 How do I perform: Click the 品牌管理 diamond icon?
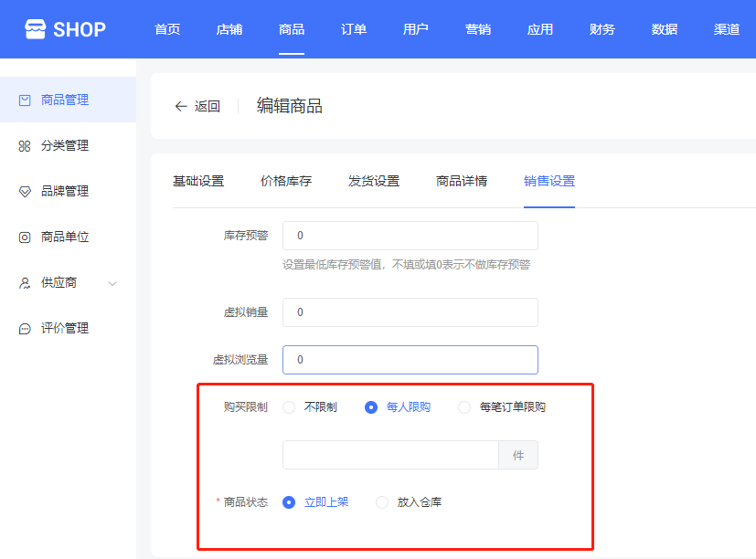click(25, 192)
